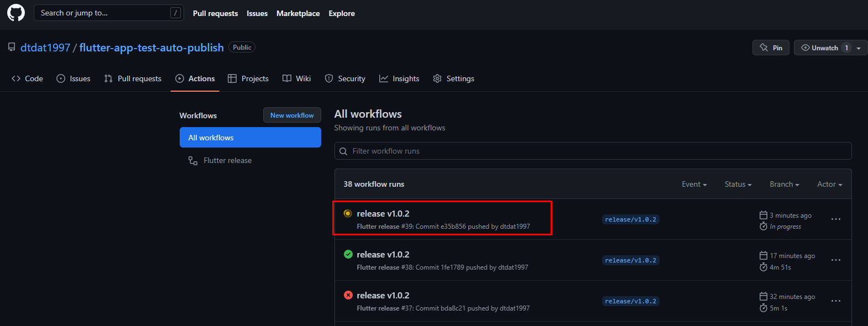Switch to the repository Issues tab
The width and height of the screenshot is (868, 326).
point(74,78)
